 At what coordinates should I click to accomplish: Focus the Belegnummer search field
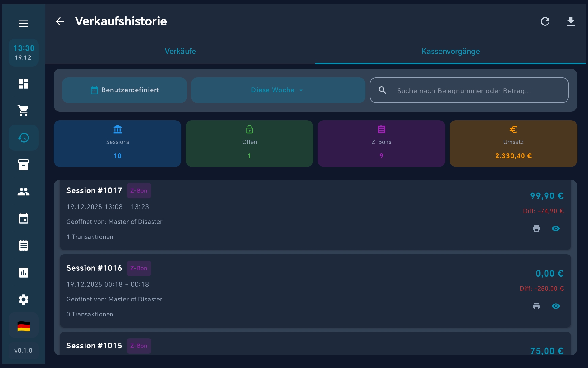pyautogui.click(x=478, y=91)
